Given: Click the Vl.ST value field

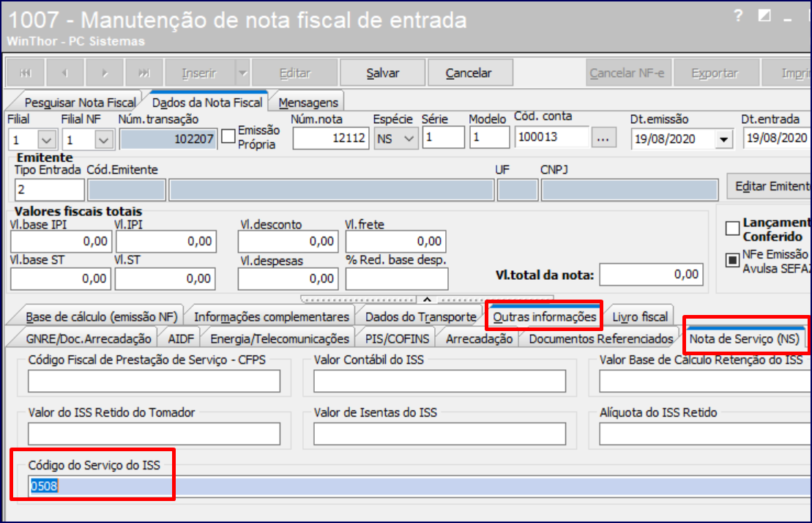Looking at the screenshot, I should (x=165, y=278).
